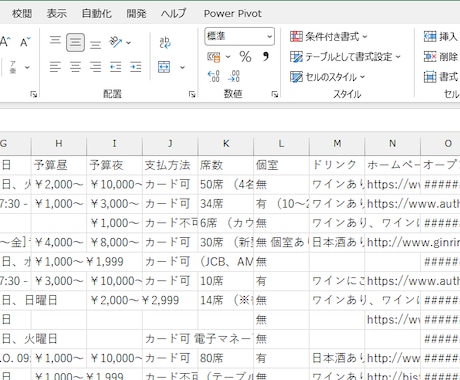
Task: Align text left
Action: tap(55, 67)
